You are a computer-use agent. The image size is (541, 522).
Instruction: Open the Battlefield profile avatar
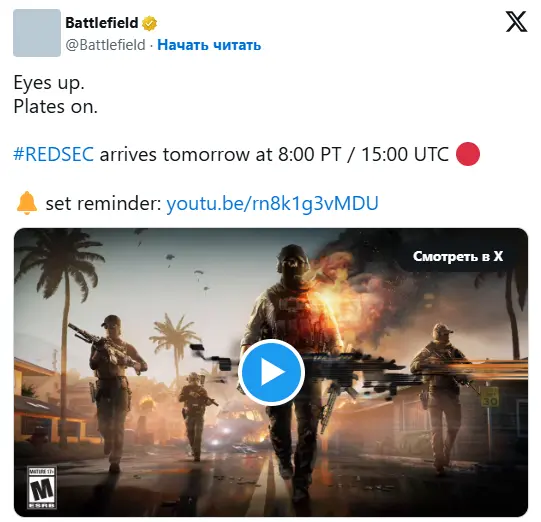click(37, 33)
